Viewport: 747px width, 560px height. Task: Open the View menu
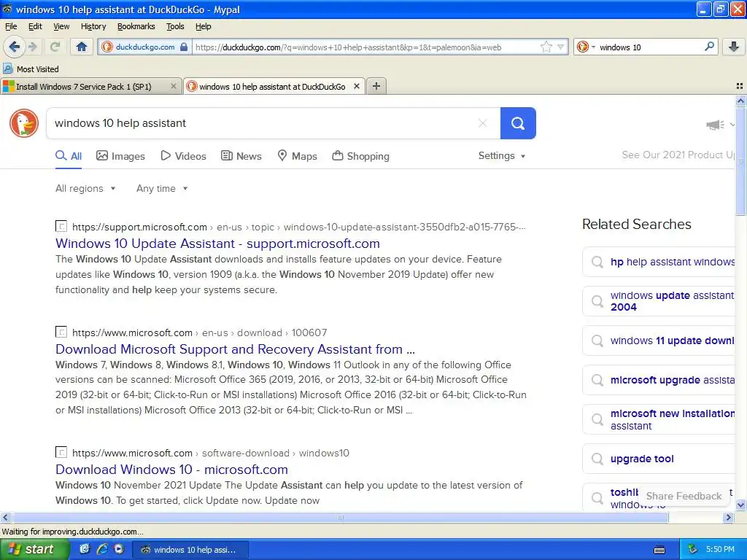[61, 26]
